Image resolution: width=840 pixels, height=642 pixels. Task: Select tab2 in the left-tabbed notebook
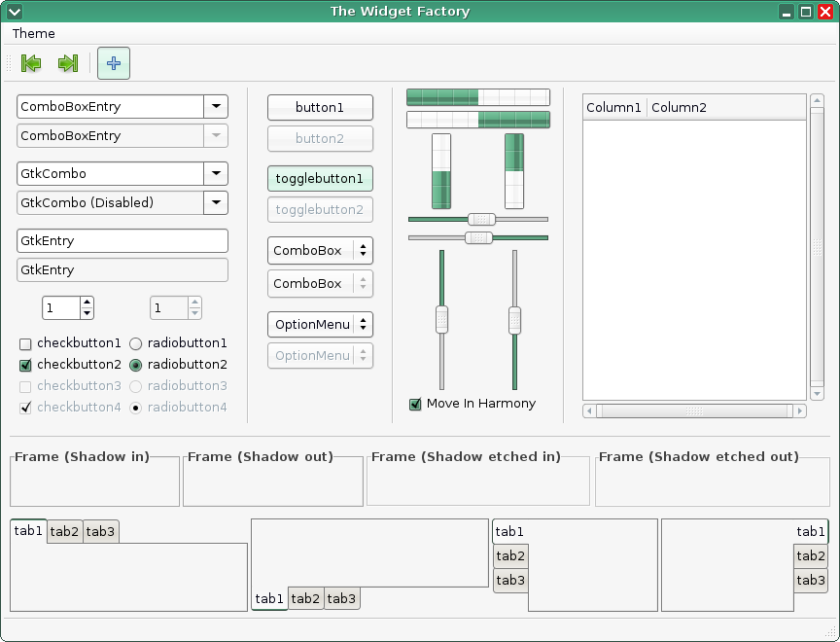510,555
